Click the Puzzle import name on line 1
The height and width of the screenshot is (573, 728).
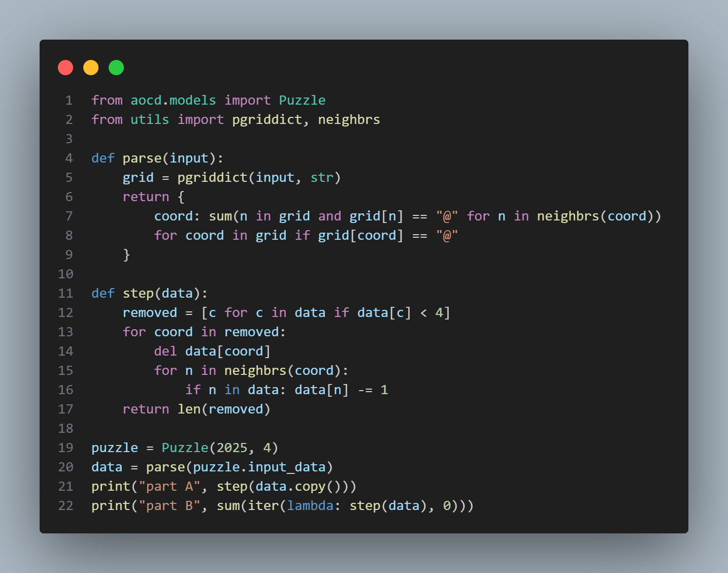302,101
